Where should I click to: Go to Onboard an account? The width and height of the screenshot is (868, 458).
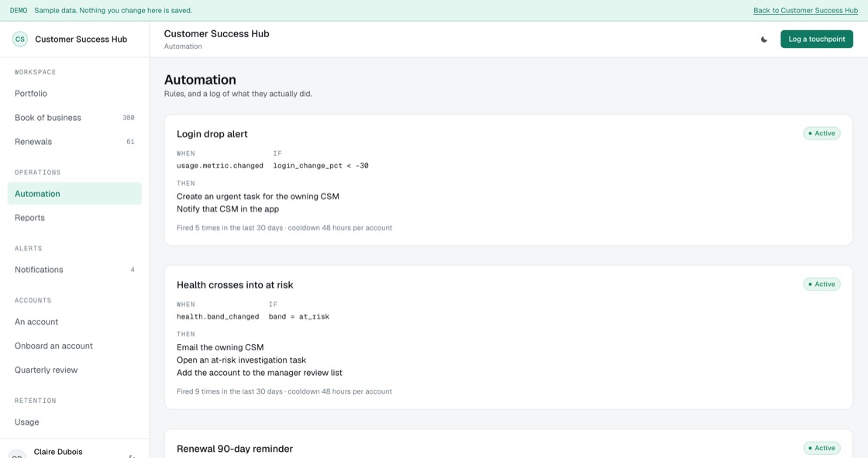(74, 346)
